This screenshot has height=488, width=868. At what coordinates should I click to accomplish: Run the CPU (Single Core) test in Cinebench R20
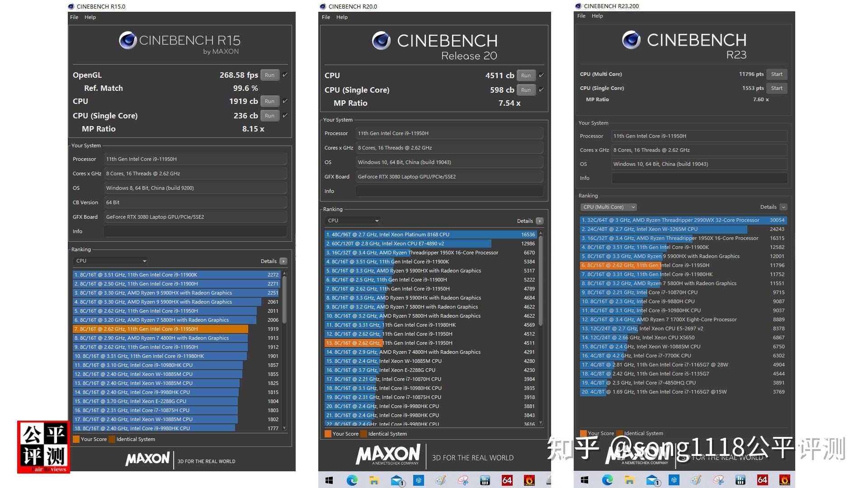[x=526, y=90]
